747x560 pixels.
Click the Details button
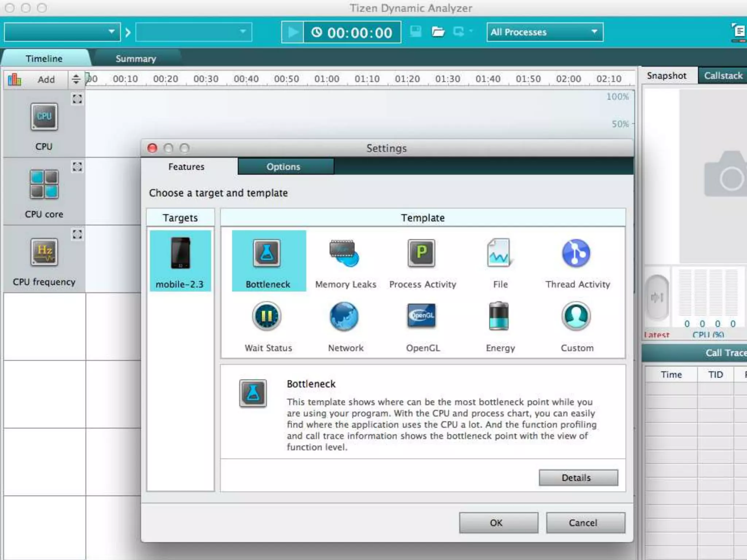click(578, 478)
